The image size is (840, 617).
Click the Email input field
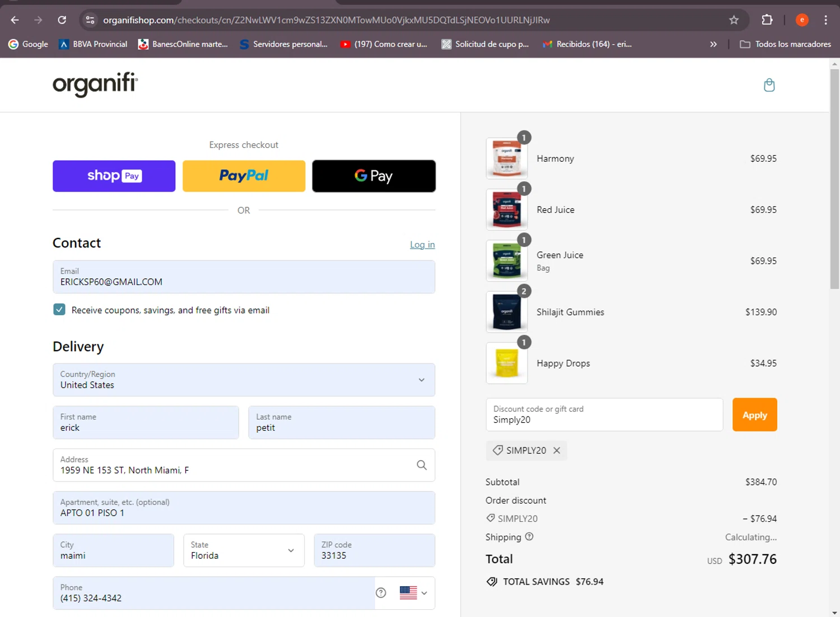244,277
